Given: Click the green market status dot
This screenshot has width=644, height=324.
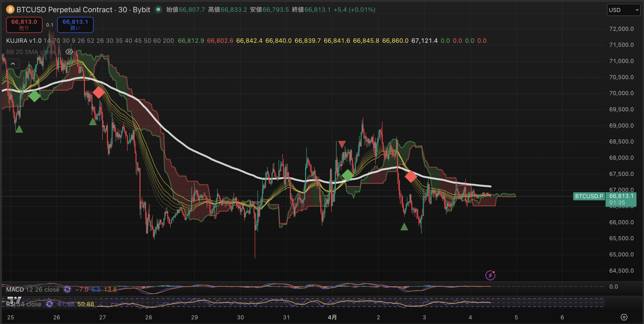Looking at the screenshot, I should 158,10.
